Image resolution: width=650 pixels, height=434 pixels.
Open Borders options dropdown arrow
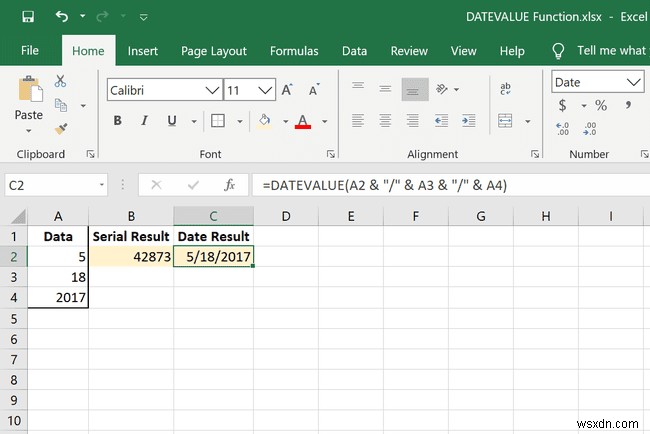240,121
